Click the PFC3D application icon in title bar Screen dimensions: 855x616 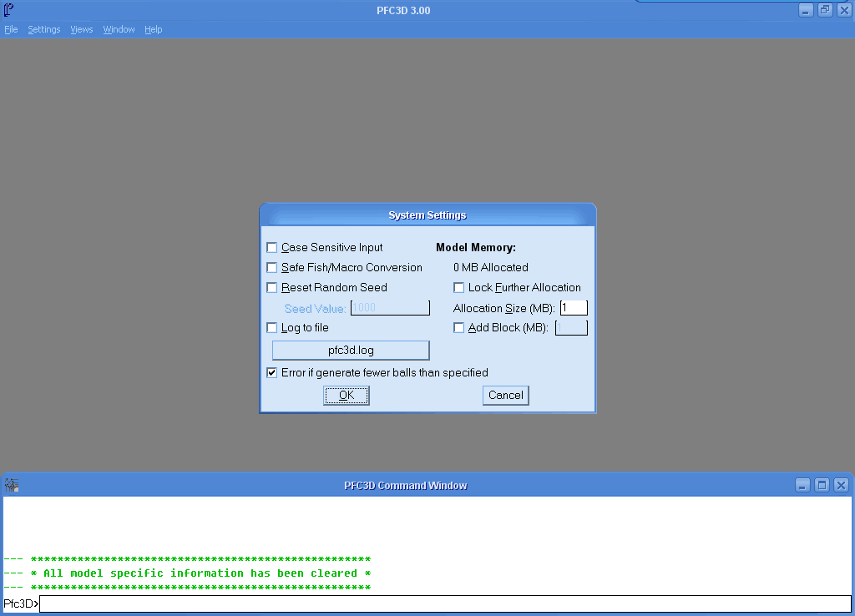[x=8, y=10]
